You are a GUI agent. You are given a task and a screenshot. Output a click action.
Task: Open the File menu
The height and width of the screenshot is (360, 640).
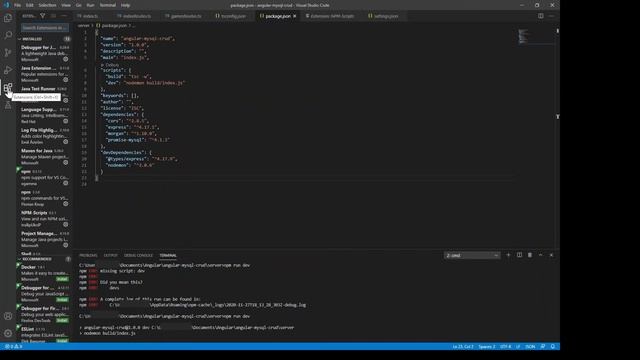(x=18, y=5)
